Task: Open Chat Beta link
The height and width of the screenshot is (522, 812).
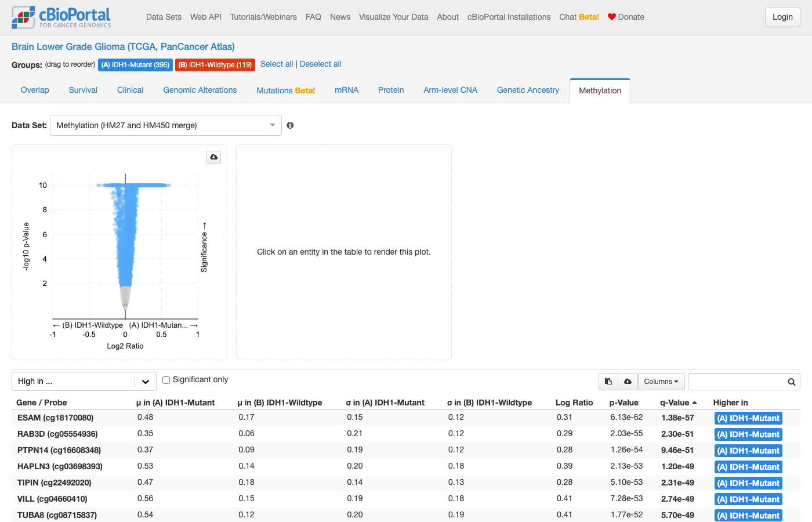Action: click(x=579, y=17)
